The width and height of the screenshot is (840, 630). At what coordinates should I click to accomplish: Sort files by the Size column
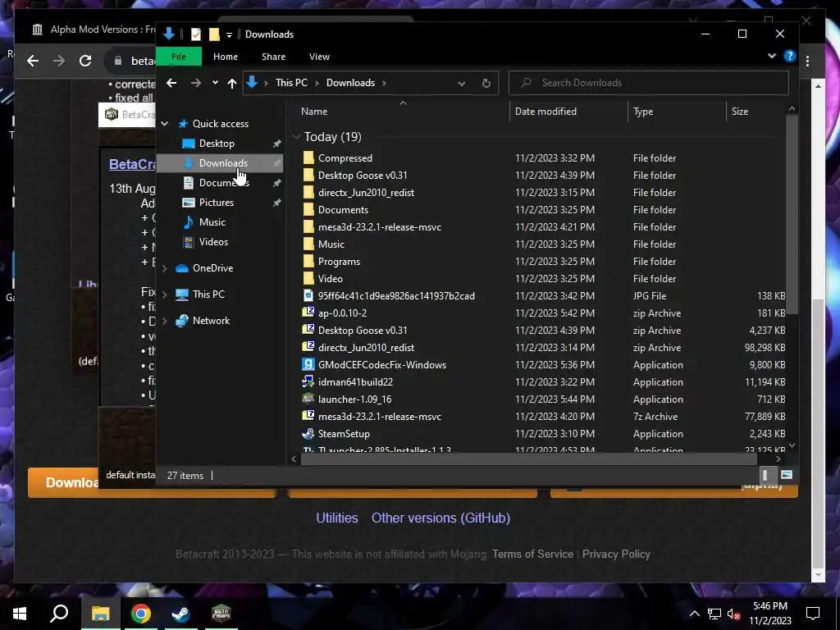[740, 112]
